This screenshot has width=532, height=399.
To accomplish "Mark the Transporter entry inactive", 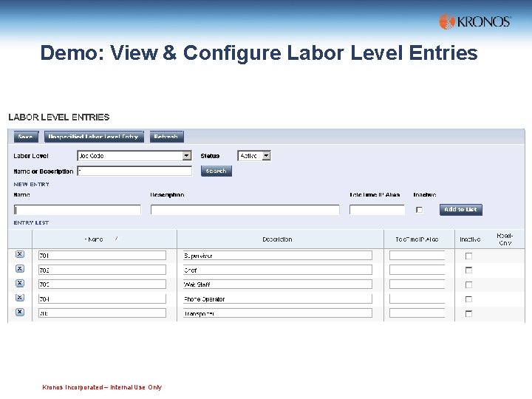I will (468, 313).
